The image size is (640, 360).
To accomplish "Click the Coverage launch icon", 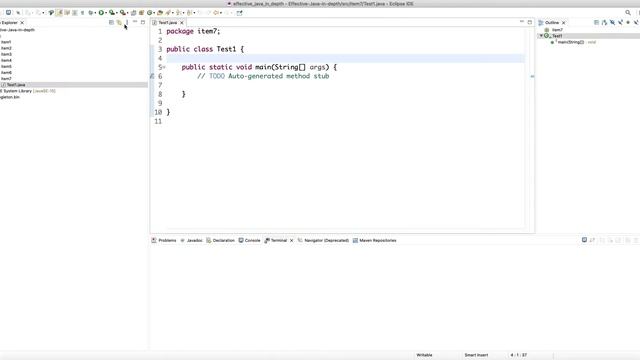I will 111,13.
